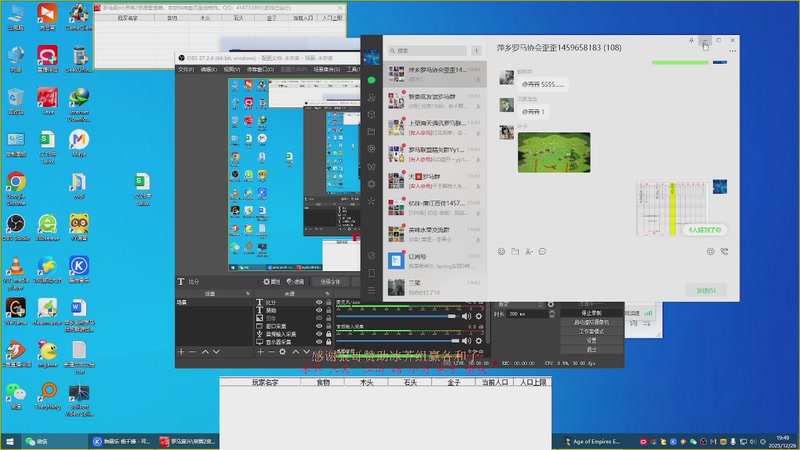The height and width of the screenshot is (450, 800).
Task: Click the OBS 启动虚拟摄像机 button
Action: tap(591, 322)
